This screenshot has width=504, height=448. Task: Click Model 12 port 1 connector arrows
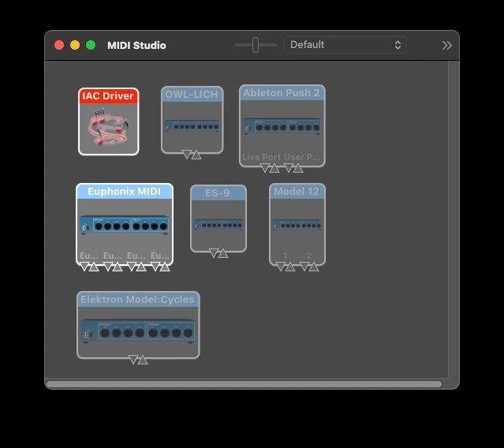(285, 267)
